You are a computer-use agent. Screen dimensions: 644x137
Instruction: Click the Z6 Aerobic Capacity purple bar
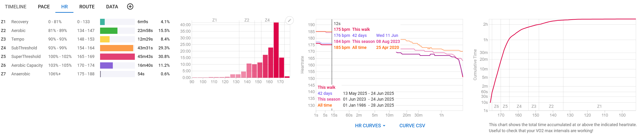coord(106,66)
